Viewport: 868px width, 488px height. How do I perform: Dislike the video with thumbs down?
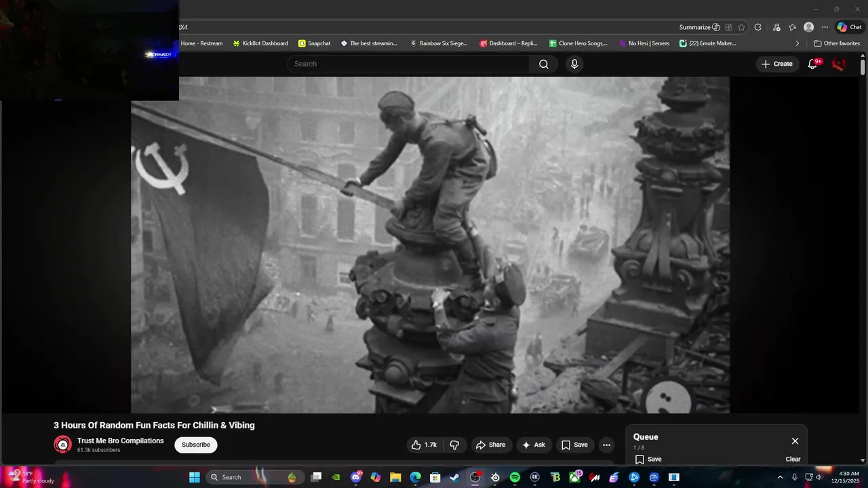pos(454,445)
